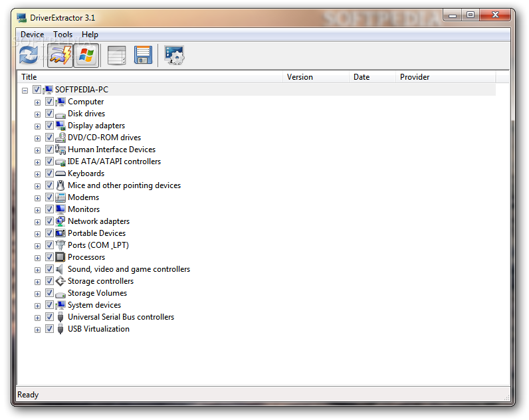Click the floppy disk save icon
This screenshot has width=529, height=420.
tap(143, 55)
